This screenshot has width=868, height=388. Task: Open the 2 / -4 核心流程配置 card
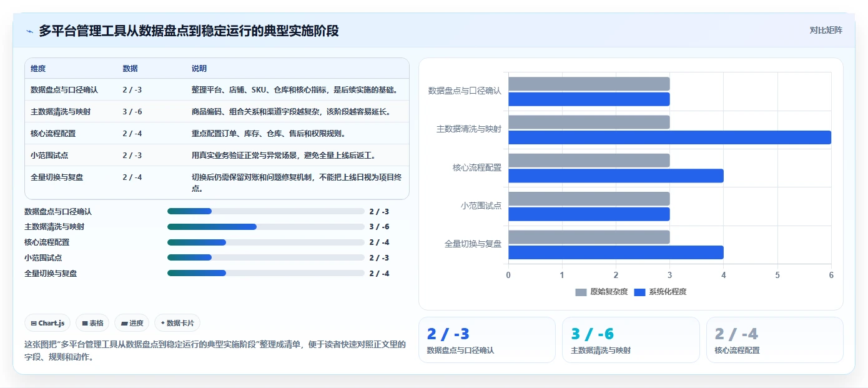coord(775,340)
